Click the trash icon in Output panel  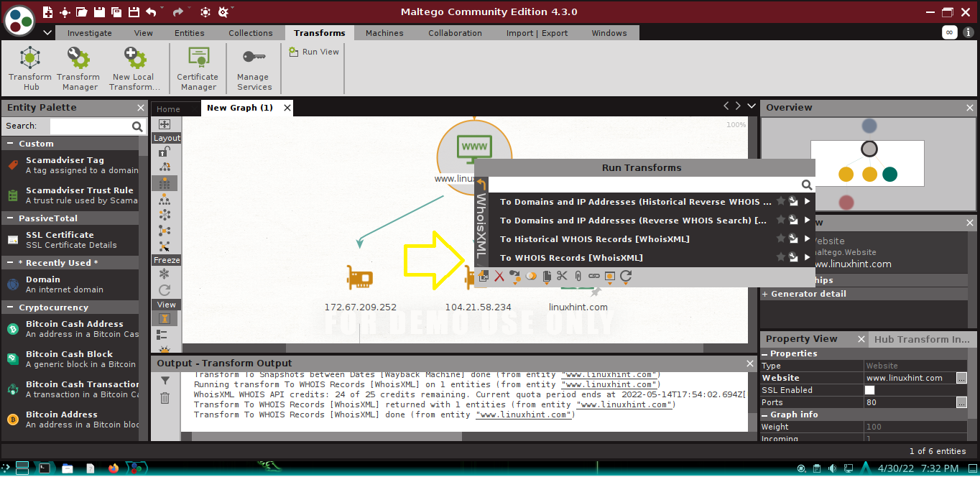(165, 398)
